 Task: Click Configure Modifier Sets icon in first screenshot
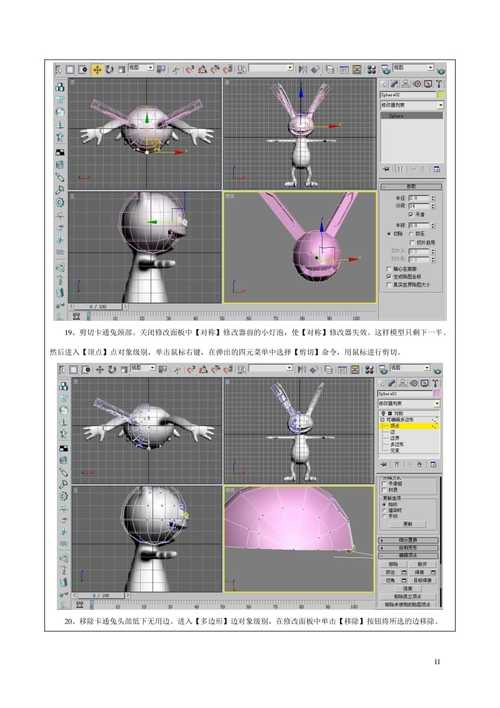[x=436, y=169]
